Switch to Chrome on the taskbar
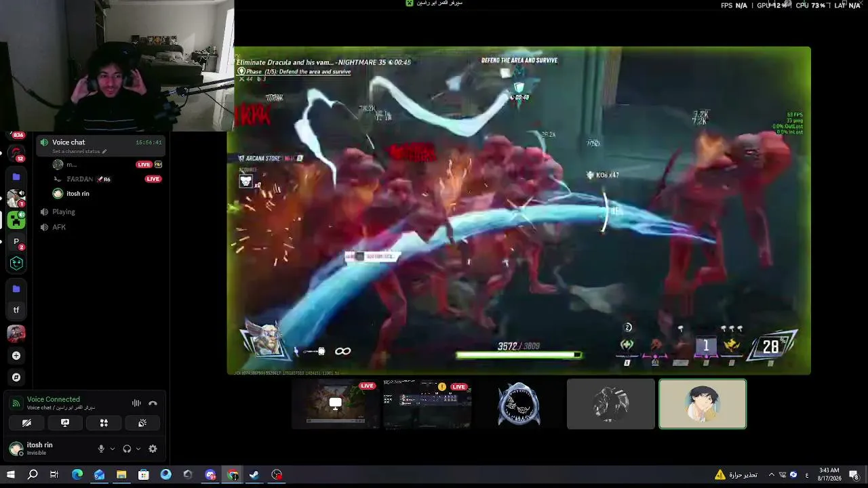This screenshot has height=488, width=868. 233,474
